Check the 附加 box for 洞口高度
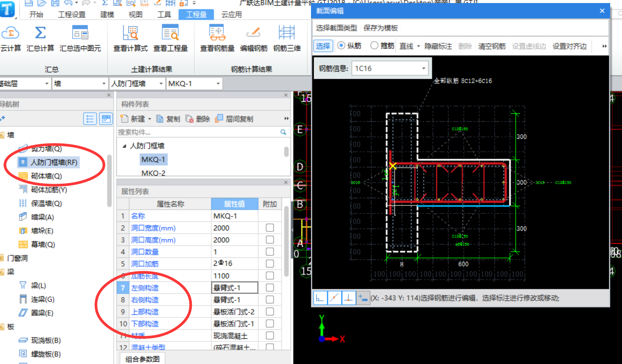 (x=270, y=240)
